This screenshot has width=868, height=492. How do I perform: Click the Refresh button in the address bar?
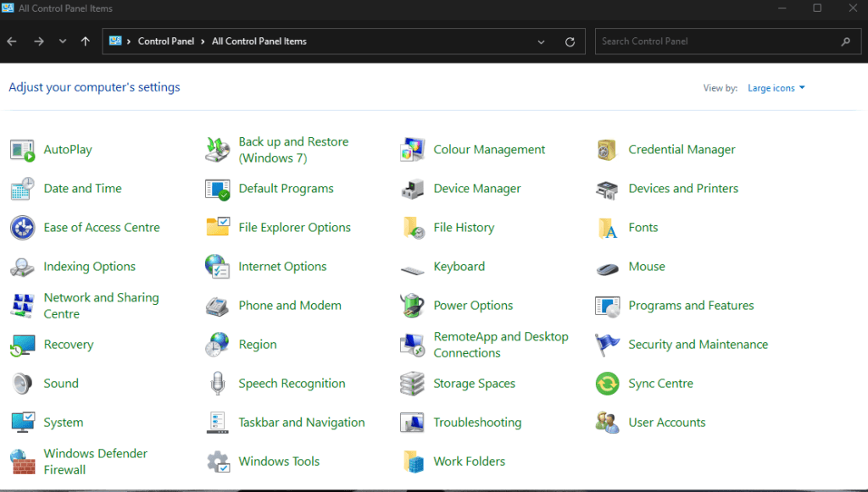pyautogui.click(x=570, y=41)
